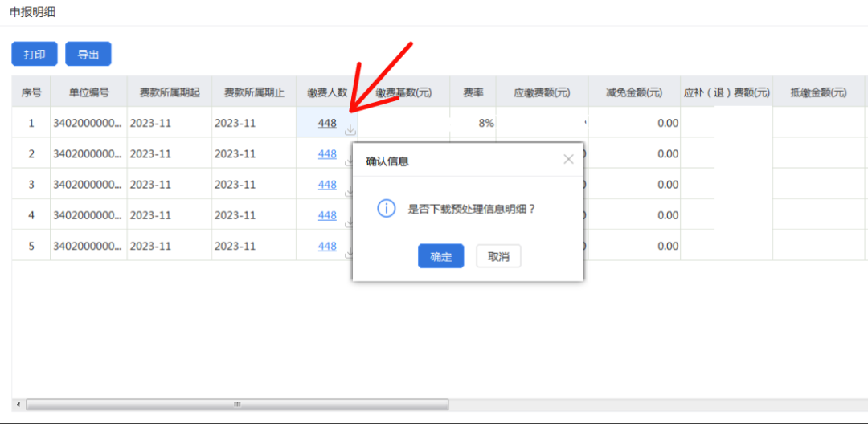Click the 申报明细 page title
Viewport: 868px width, 424px height.
tap(32, 12)
